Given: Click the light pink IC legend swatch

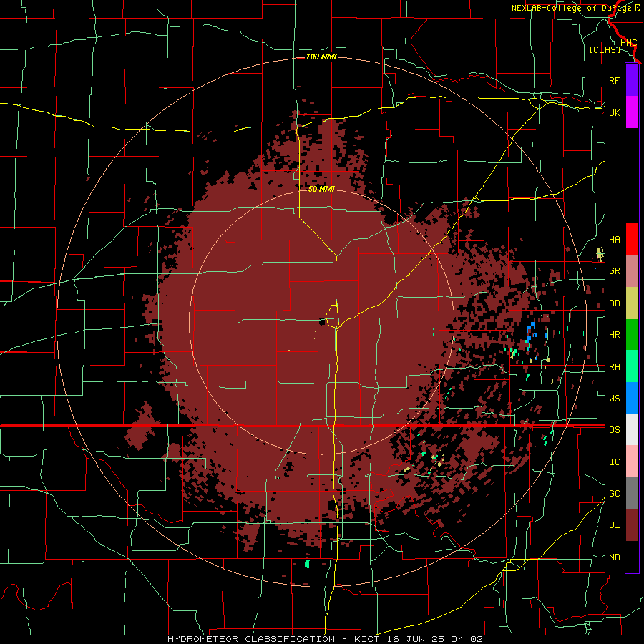Looking at the screenshot, I should click(632, 462).
